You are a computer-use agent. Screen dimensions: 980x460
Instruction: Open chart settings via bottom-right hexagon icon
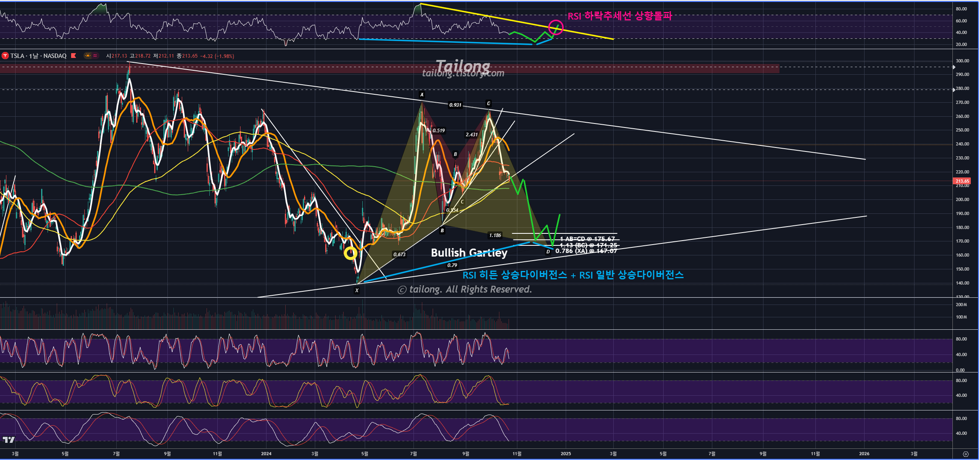[966, 454]
